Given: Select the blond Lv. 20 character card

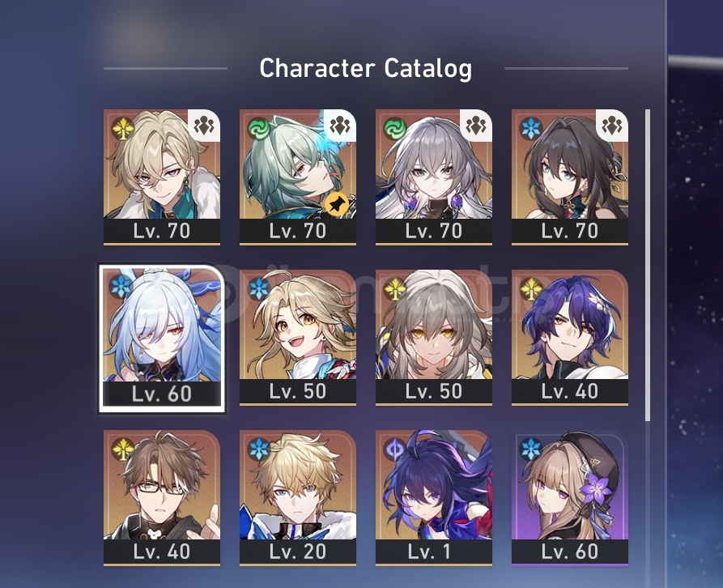Looking at the screenshot, I should point(298,497).
